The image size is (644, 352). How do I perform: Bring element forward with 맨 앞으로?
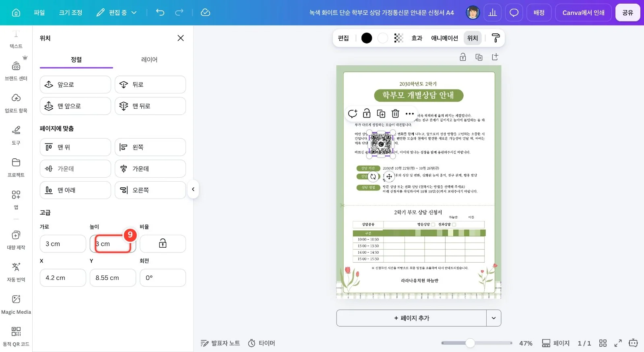(75, 106)
